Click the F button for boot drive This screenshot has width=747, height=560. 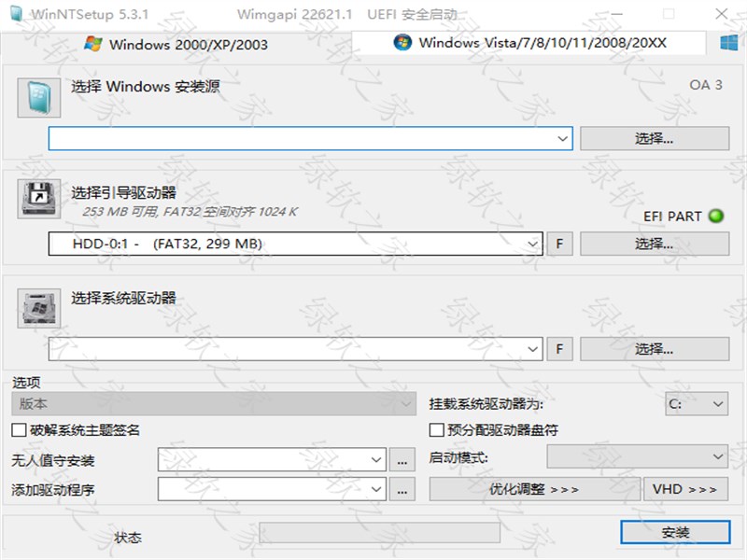click(x=559, y=244)
